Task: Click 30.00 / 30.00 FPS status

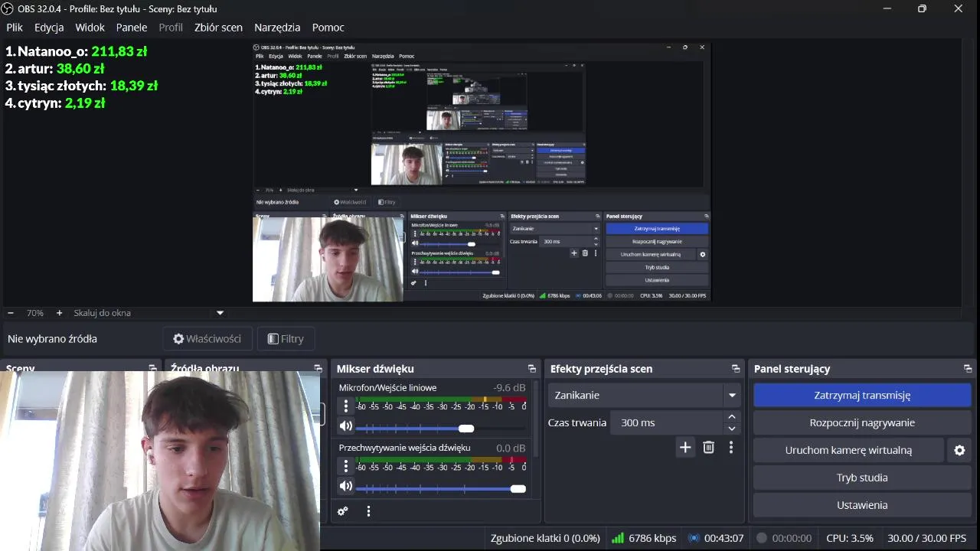Action: (x=927, y=538)
